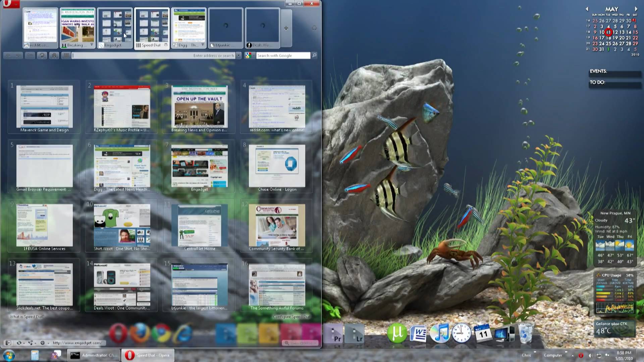
Task: Click the Speed Dial grid icon in the toolbar
Action: coord(66,56)
